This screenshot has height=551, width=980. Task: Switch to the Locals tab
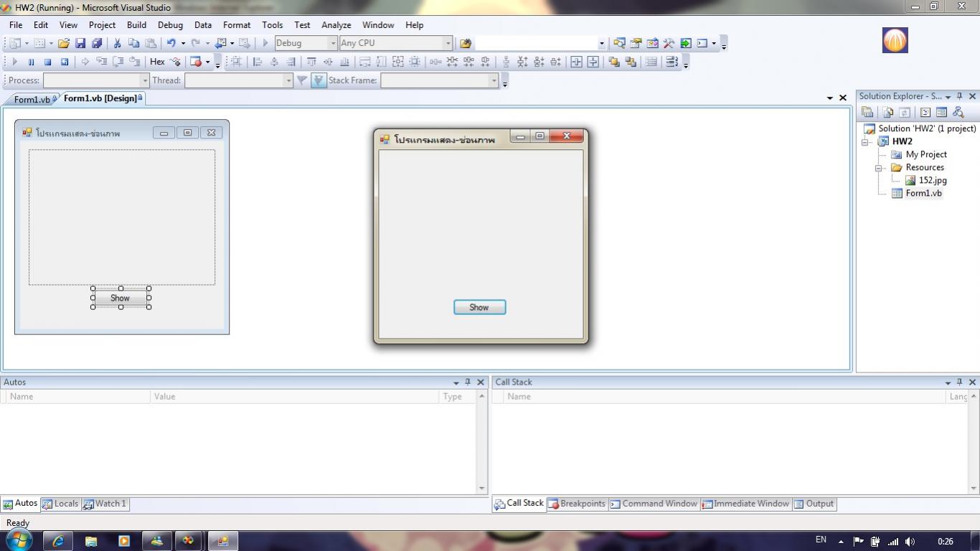pyautogui.click(x=60, y=504)
